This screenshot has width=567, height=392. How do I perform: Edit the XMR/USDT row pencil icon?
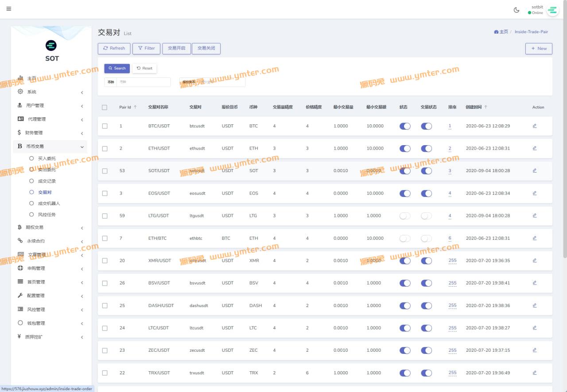click(535, 260)
